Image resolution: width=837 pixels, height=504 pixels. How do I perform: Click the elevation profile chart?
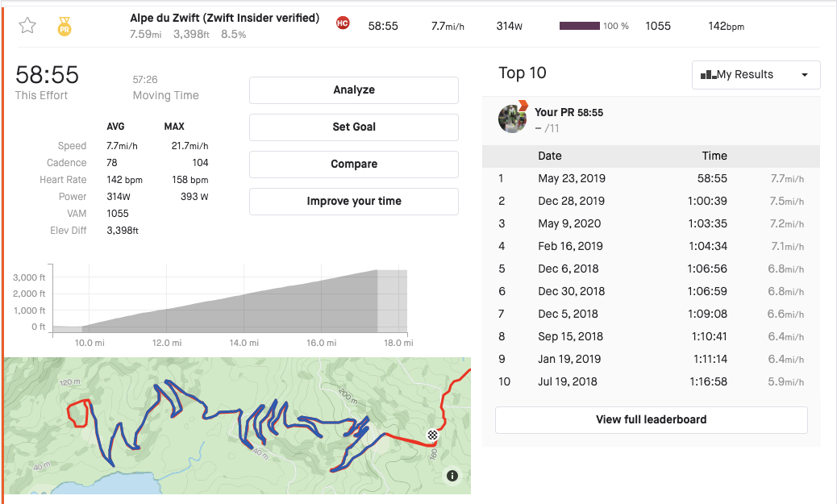tap(230, 298)
